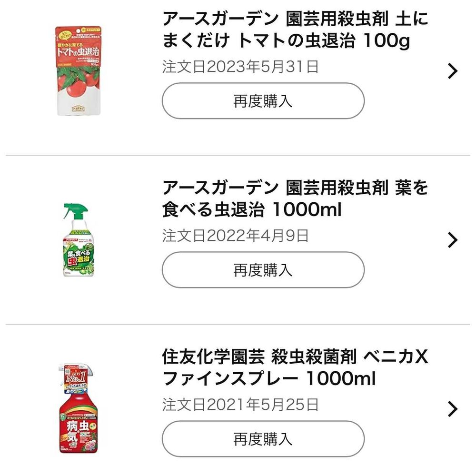Click title text 食べる虫退治 1000ml

tap(252, 210)
